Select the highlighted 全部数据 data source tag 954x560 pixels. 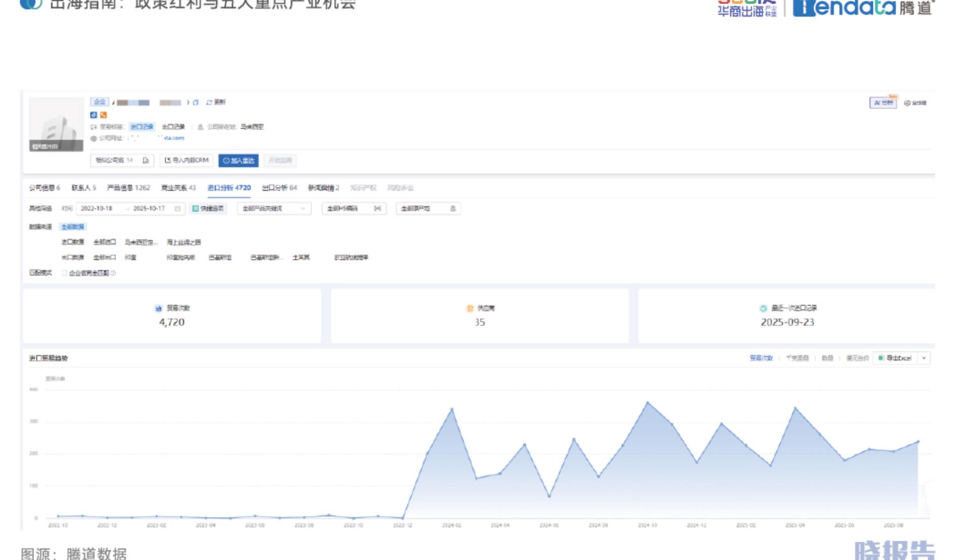pyautogui.click(x=73, y=227)
